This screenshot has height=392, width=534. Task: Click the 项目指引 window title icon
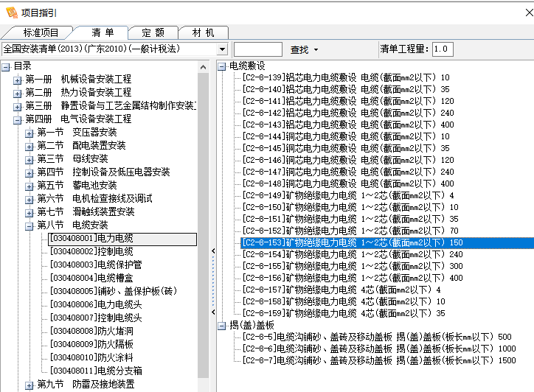[12, 13]
